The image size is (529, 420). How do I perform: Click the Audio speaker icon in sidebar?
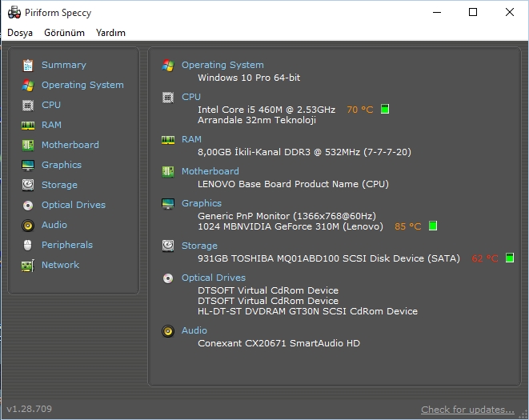coord(28,225)
